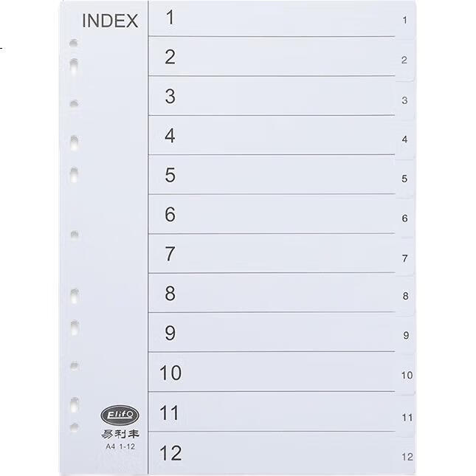Click the large number 9 index row
Viewport: 476px width, 476px height.
point(272,332)
